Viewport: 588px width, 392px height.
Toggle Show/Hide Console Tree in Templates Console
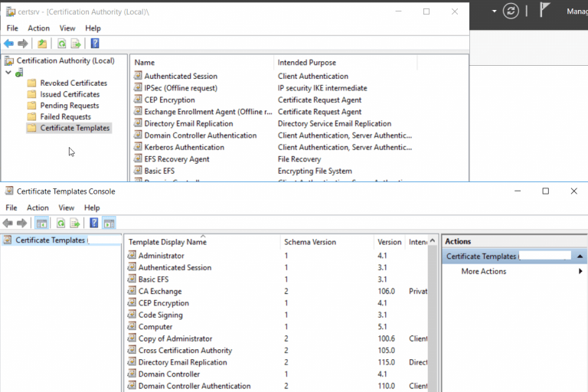click(41, 224)
